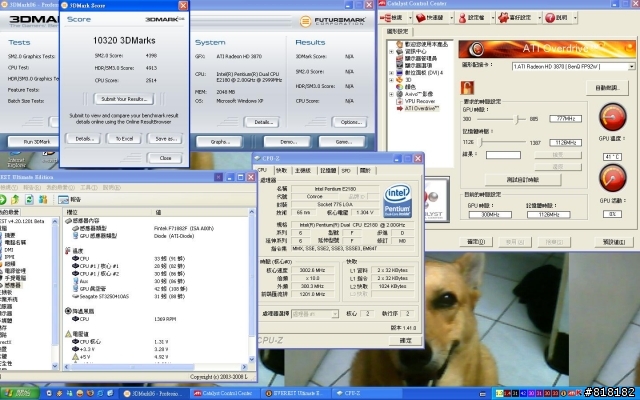
Task: Expand the tree node above display manager in Catalyst
Action: click(391, 51)
